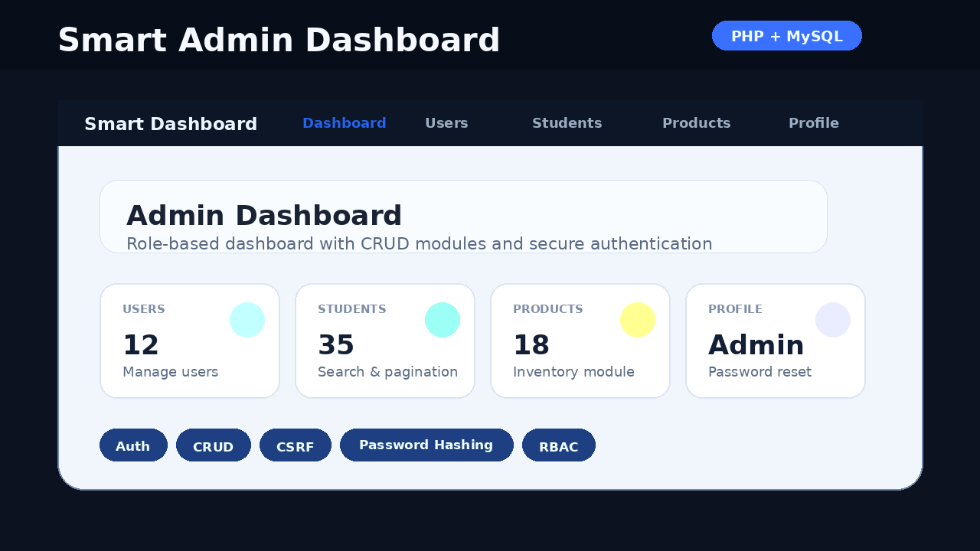Click the Students count 35
The height and width of the screenshot is (551, 980).
336,345
